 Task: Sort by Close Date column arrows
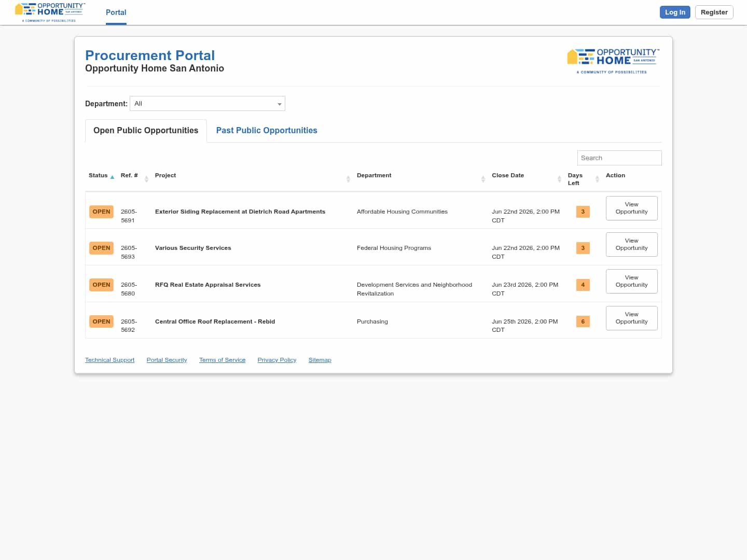[559, 179]
